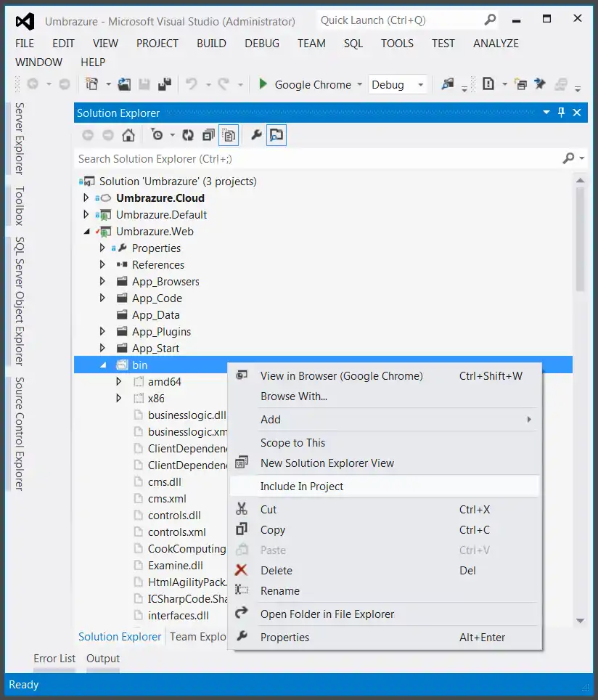
Task: Expand the References node
Action: tap(102, 264)
